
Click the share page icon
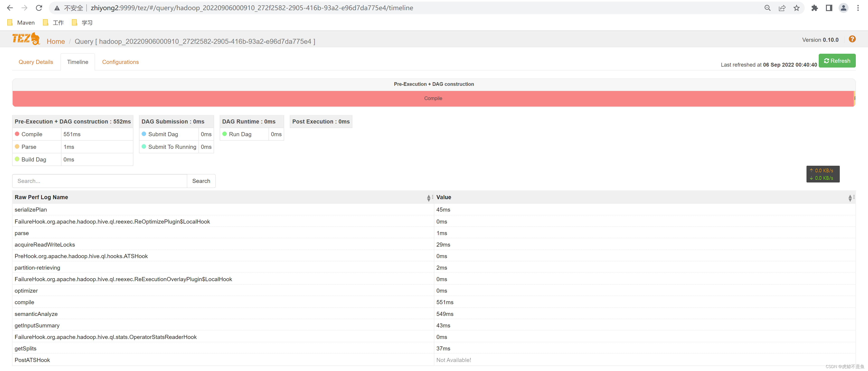click(782, 8)
